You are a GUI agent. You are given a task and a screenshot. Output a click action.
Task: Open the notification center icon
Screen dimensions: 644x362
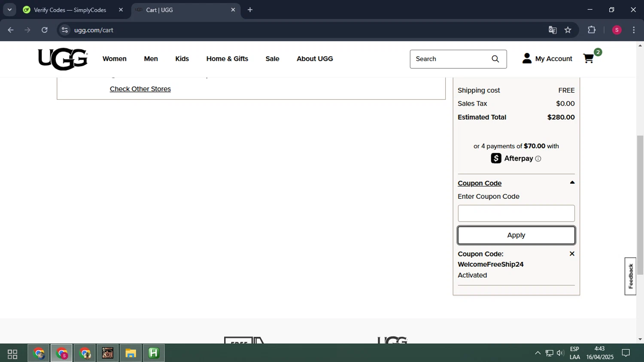tap(626, 353)
